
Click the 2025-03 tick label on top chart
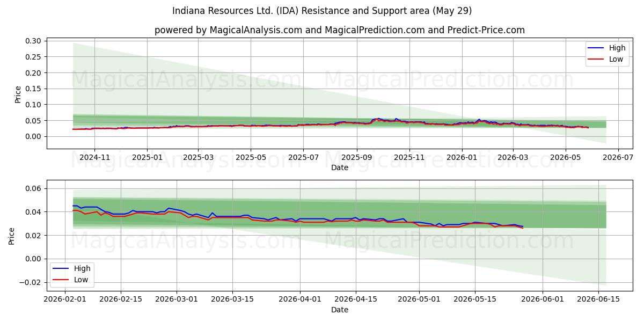[198, 158]
